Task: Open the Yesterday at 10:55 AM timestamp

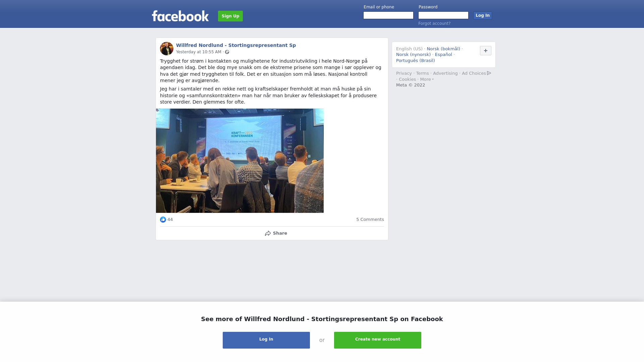Action: tap(199, 52)
